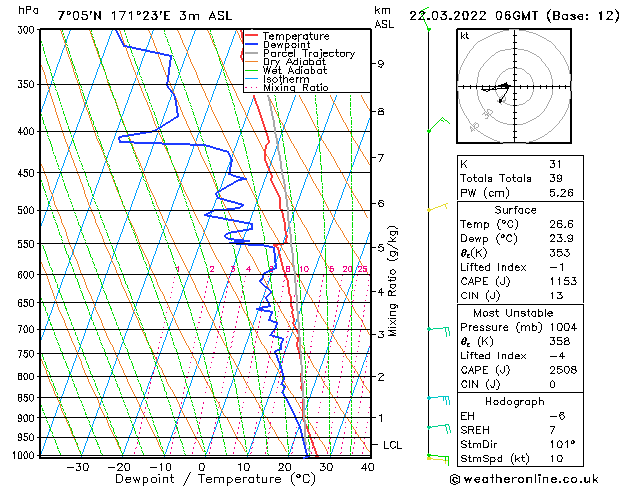Click the kt unit label in hodograph
This screenshot has height=486, width=629.
pos(465,36)
